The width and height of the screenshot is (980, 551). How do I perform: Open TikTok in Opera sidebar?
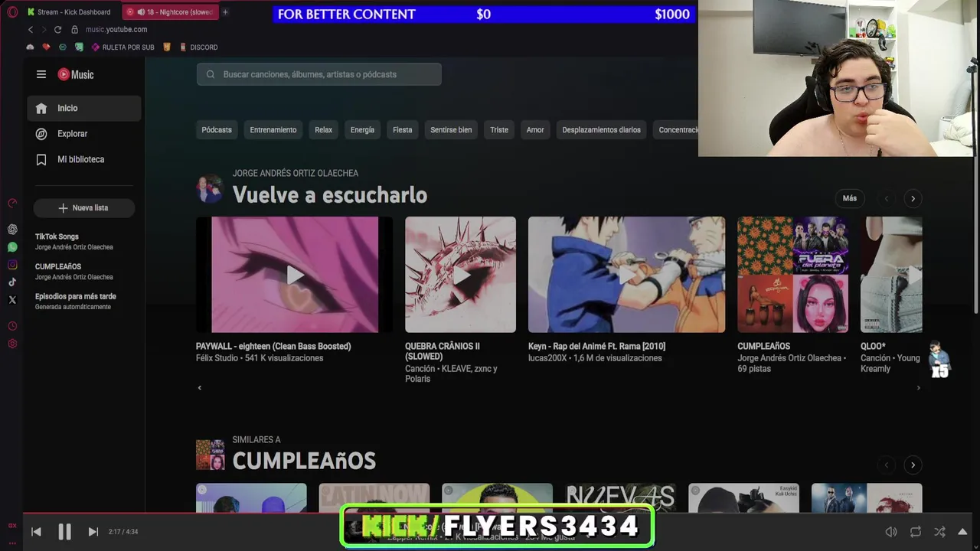click(x=12, y=282)
